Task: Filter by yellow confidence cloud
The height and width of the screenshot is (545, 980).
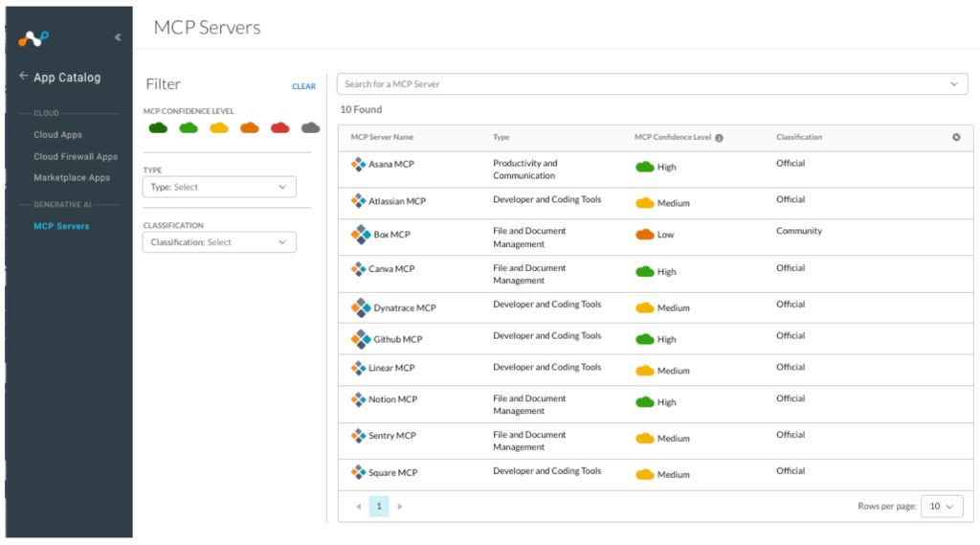Action: 219,128
